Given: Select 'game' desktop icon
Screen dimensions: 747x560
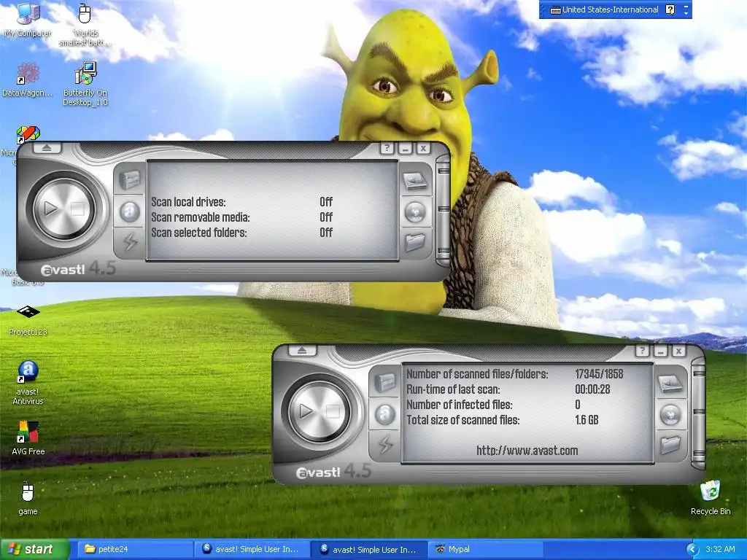Looking at the screenshot, I should click(x=28, y=498).
